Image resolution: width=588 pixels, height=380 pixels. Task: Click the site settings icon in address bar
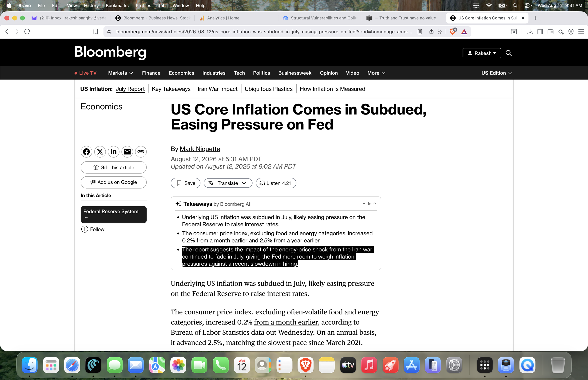(109, 32)
